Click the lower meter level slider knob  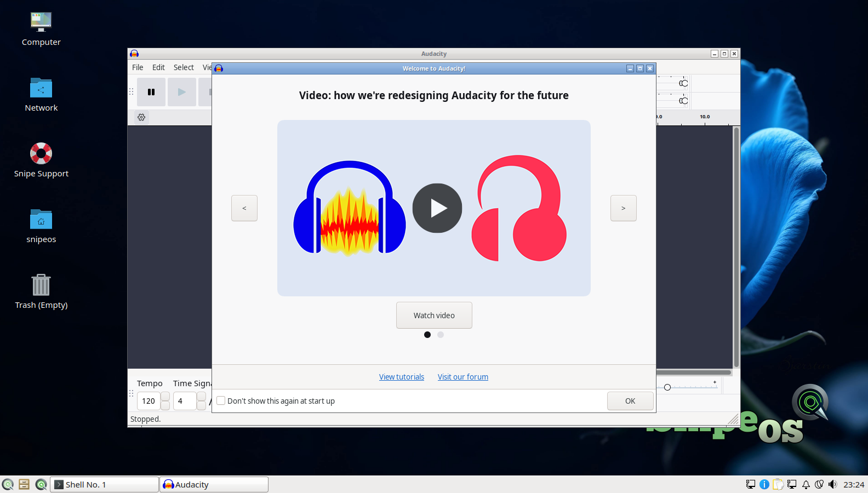pyautogui.click(x=683, y=101)
